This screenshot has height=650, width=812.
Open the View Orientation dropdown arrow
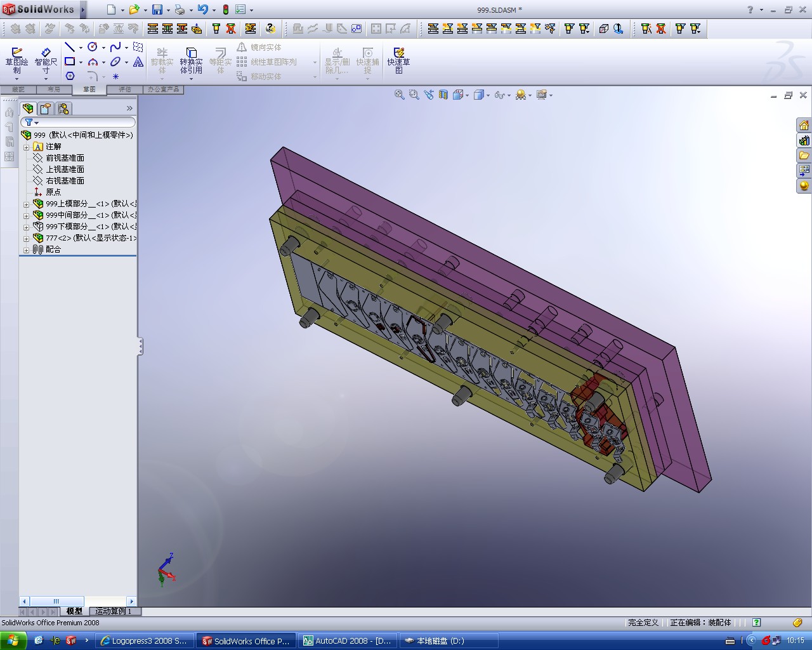tap(468, 95)
